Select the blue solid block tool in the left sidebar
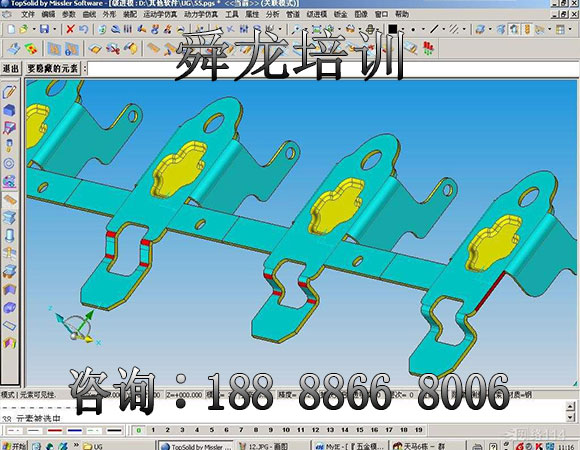Screen dimensions: 580x450 point(9,110)
